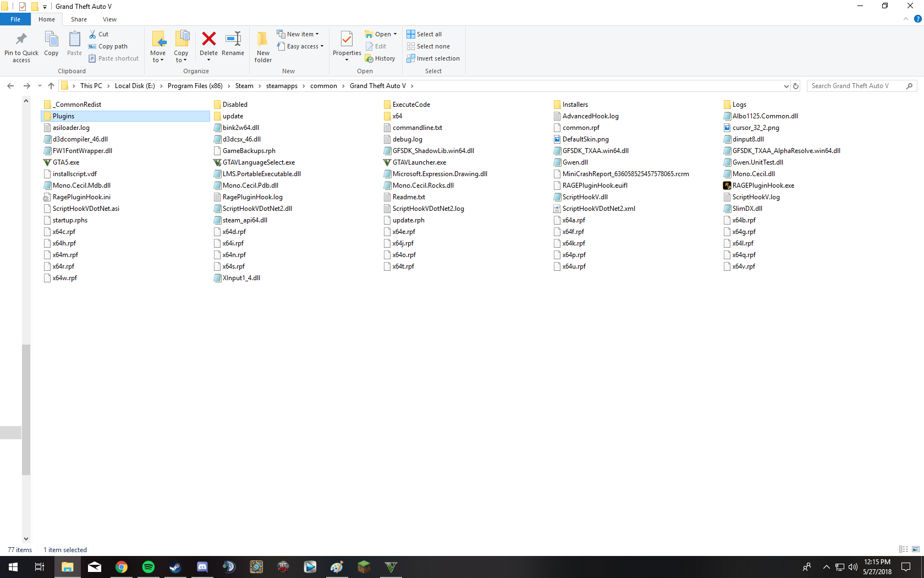This screenshot has width=924, height=578.
Task: Click This PC in the address path
Action: tap(91, 86)
